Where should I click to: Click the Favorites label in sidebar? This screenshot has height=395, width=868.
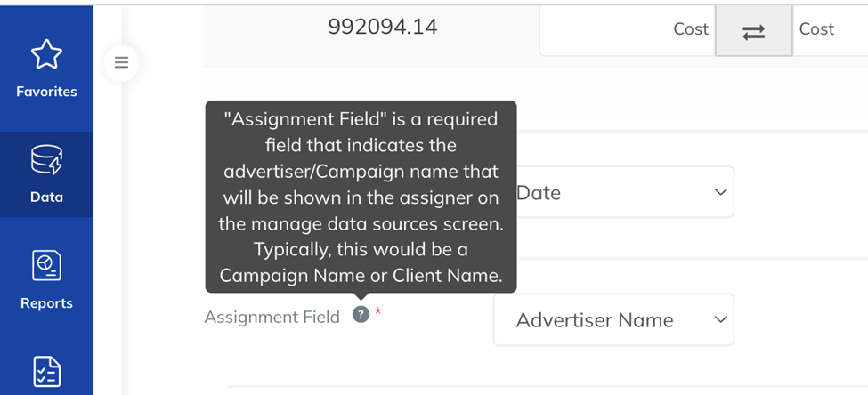46,92
